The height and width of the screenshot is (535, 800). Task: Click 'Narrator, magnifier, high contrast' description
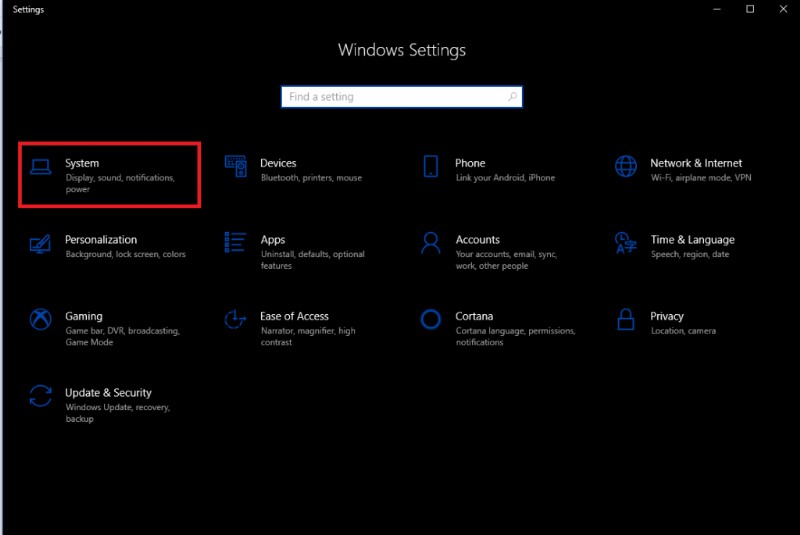point(308,336)
